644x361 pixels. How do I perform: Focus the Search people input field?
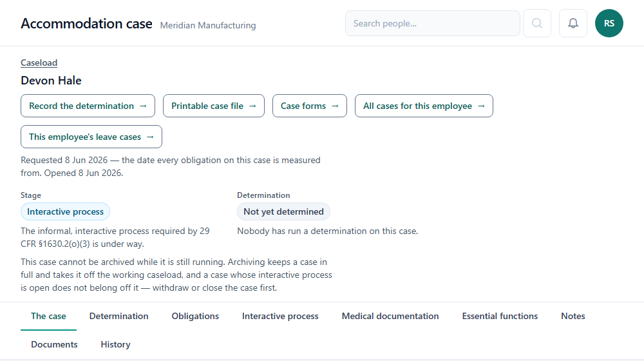tap(433, 23)
